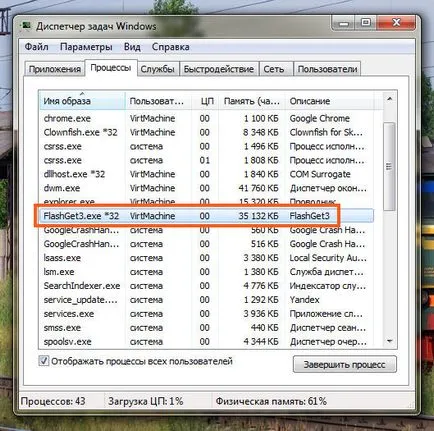
Task: Click the scrollbar down arrow
Action: [389, 341]
